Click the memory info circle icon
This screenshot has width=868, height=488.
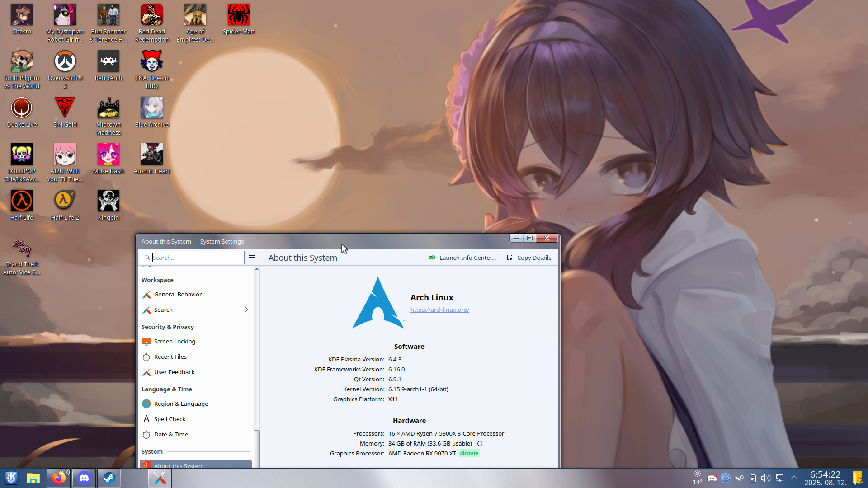pyautogui.click(x=480, y=444)
